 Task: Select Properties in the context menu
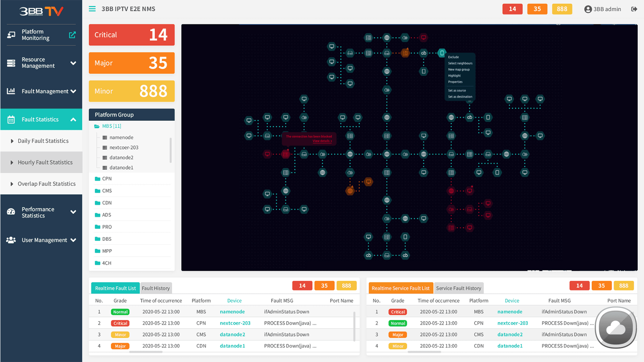click(455, 82)
